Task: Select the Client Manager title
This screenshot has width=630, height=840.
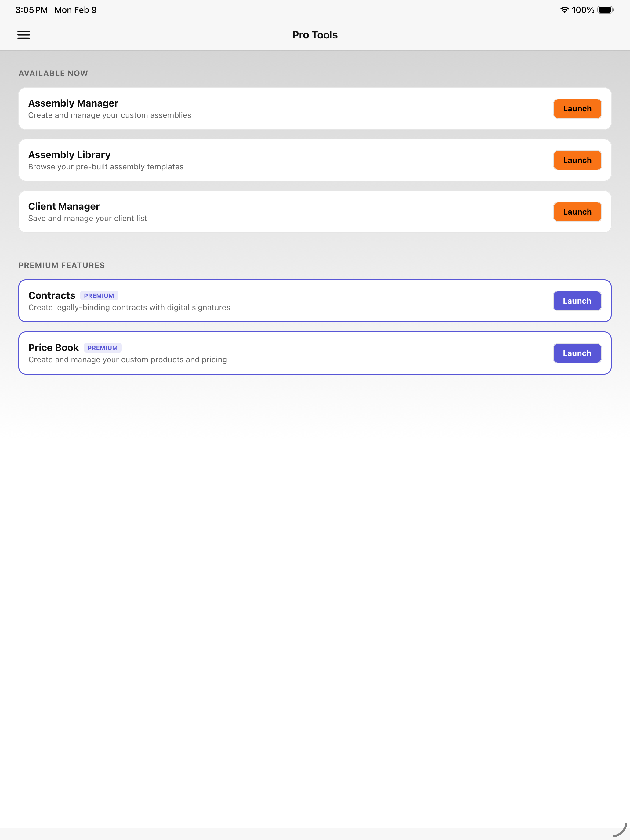Action: pyautogui.click(x=64, y=206)
